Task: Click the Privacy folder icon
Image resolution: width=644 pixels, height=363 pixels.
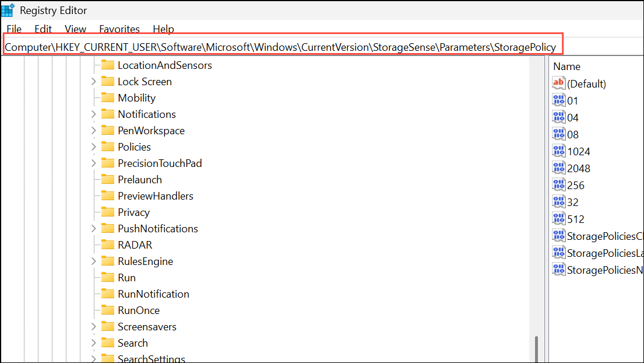Action: [108, 212]
